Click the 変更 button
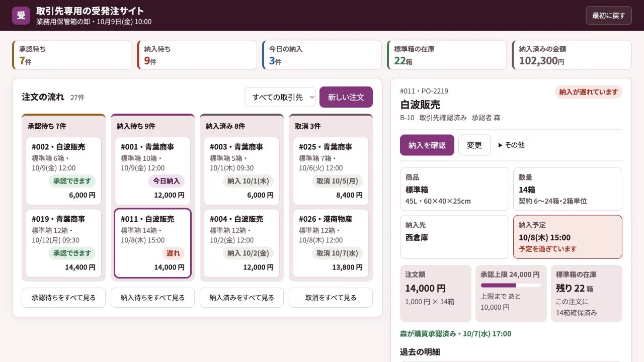 474,145
